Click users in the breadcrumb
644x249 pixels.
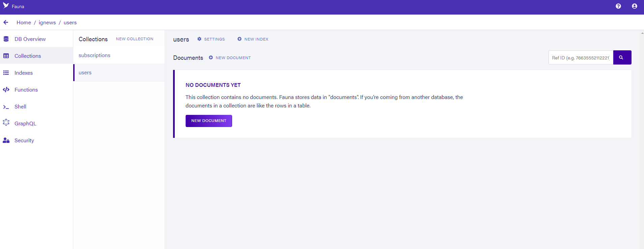point(70,23)
